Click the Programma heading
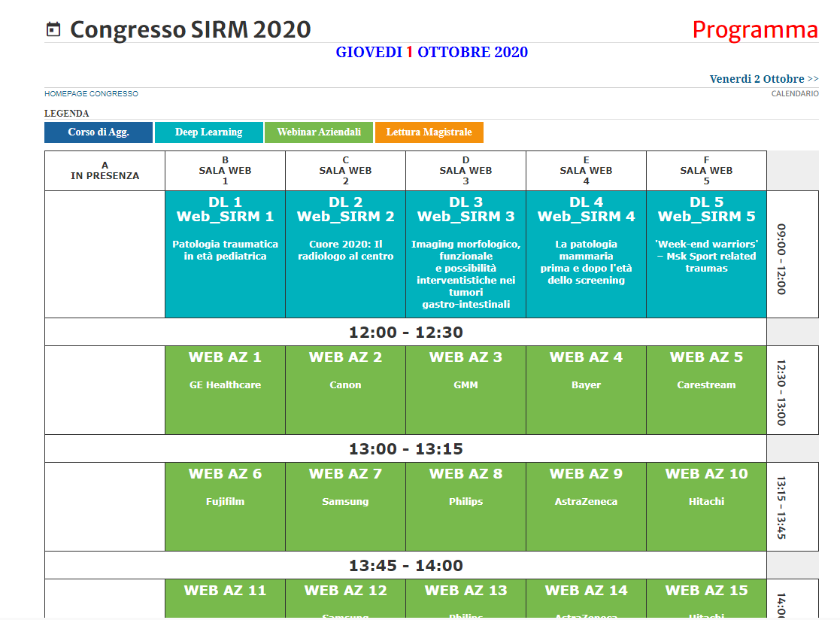Viewport: 840px width, 620px height. [754, 29]
